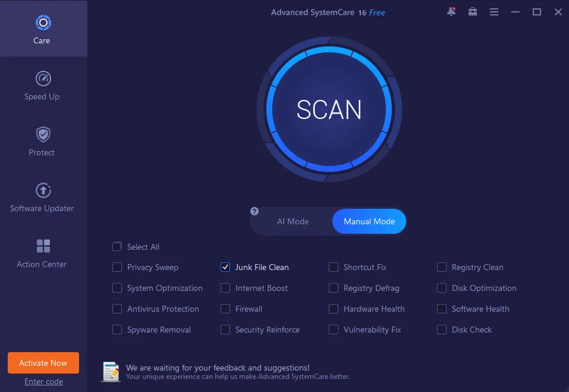The image size is (569, 392).
Task: Uncheck Junk File Clean
Action: pyautogui.click(x=225, y=267)
